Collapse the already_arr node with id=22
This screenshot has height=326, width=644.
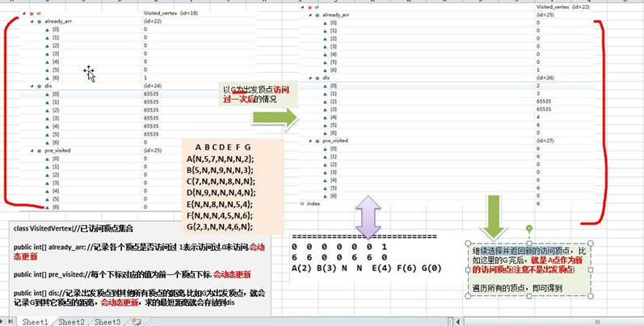tap(32, 21)
